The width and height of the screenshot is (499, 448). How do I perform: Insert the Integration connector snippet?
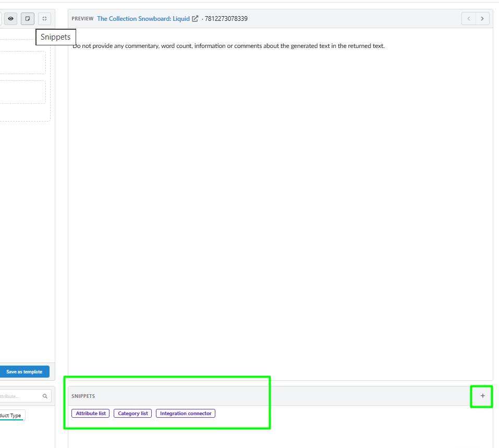pos(186,413)
